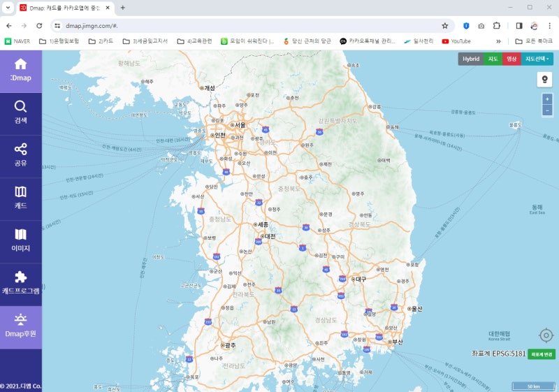
Task: Open the 캐드프로그램 puzzle-piece item
Action: click(21, 284)
